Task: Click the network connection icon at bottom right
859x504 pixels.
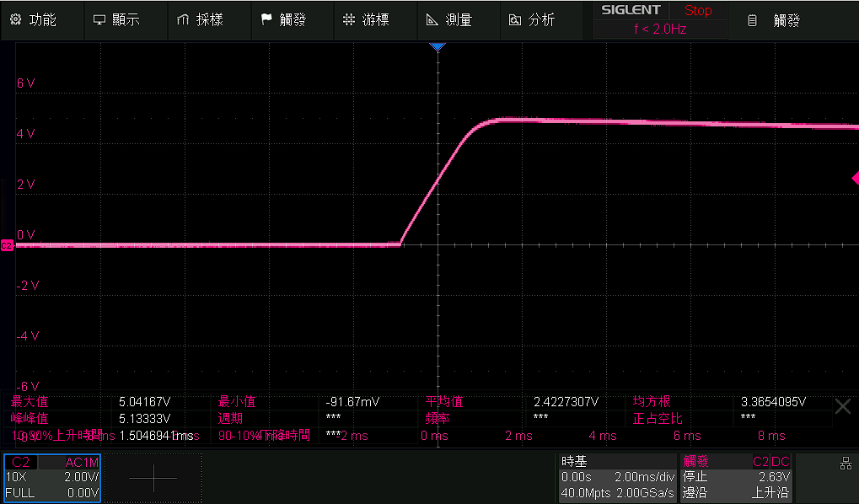Action: (846, 464)
